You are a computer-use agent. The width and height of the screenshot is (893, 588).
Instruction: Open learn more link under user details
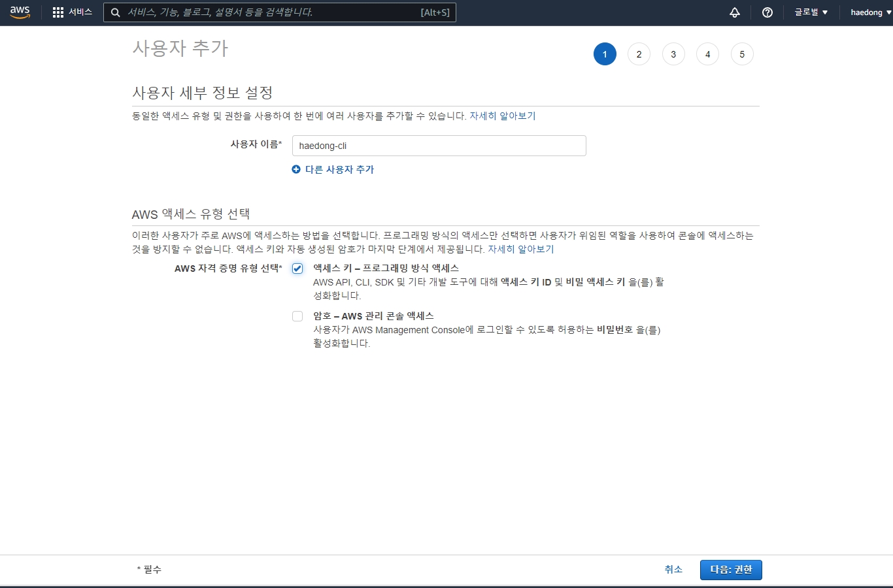(x=502, y=116)
